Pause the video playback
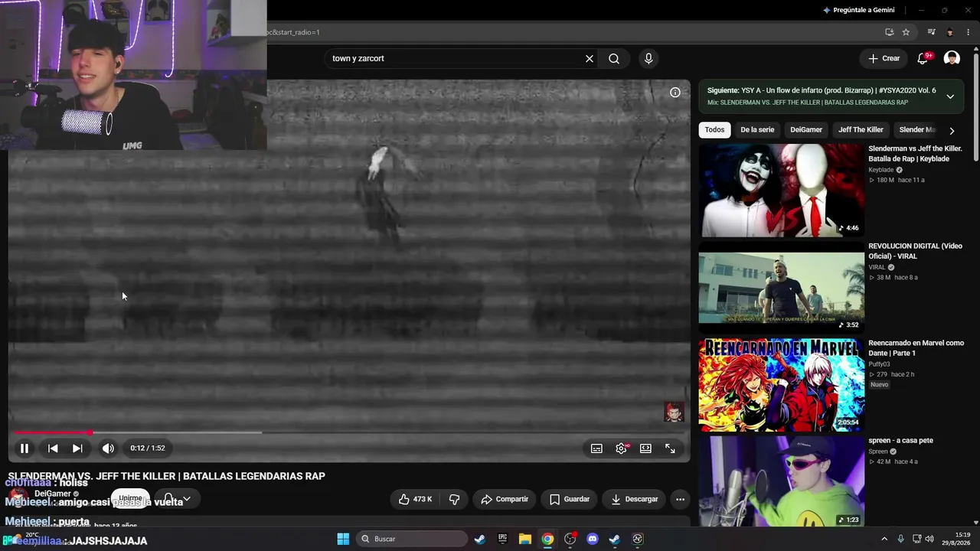 click(24, 448)
